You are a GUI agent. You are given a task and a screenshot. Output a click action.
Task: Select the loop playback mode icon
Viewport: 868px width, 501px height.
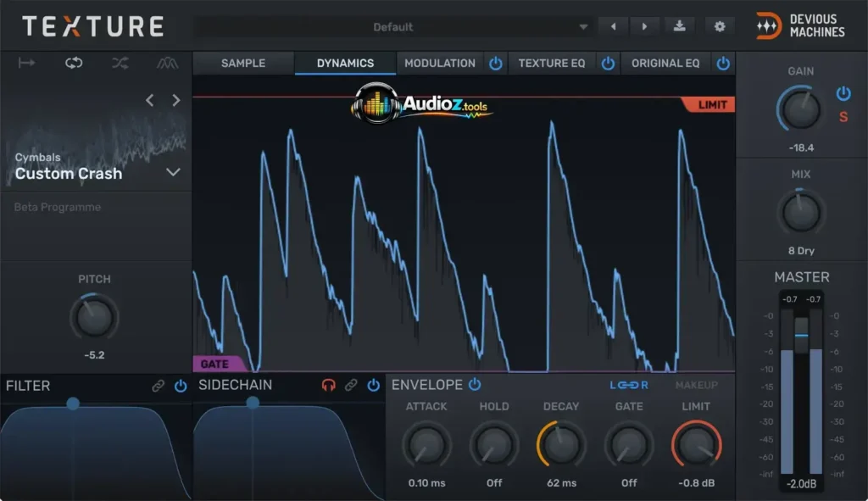74,64
